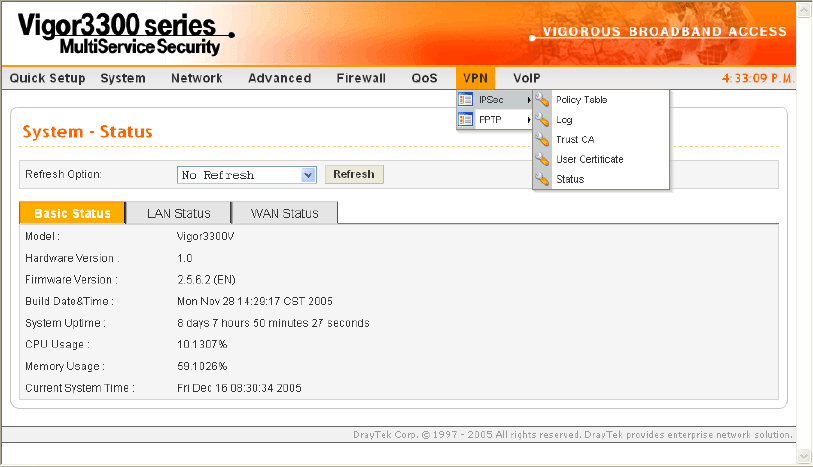Click the IPSec submenu list icon
Image resolution: width=813 pixels, height=467 pixels.
point(465,100)
